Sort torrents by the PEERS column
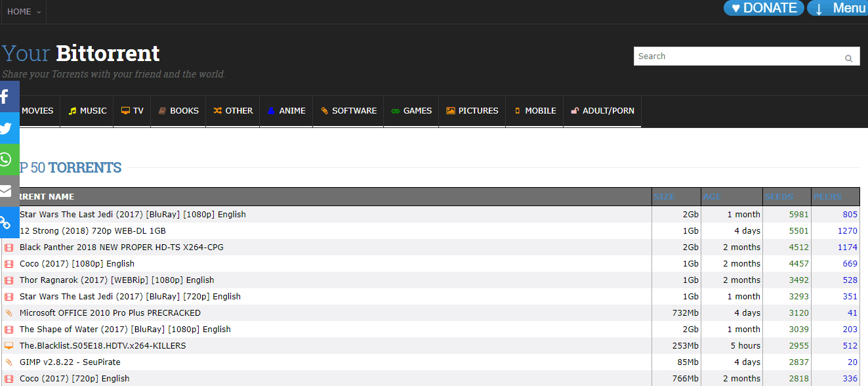The height and width of the screenshot is (386, 868). (827, 197)
